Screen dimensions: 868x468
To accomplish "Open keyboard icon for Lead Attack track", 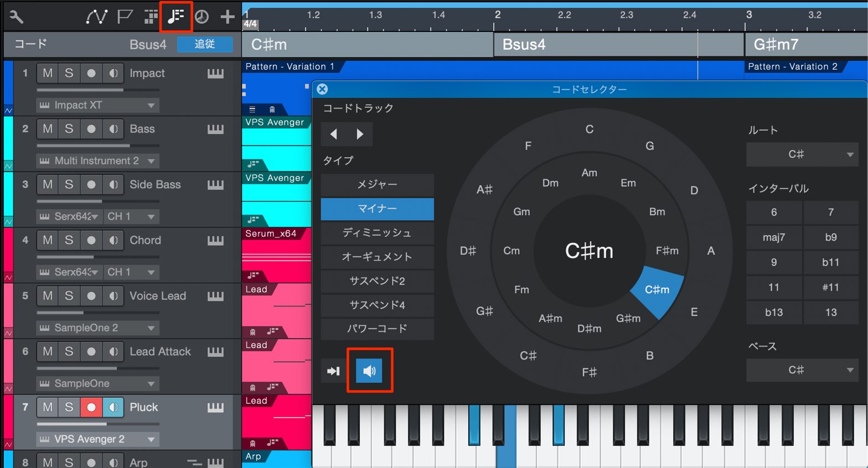I will pos(216,352).
